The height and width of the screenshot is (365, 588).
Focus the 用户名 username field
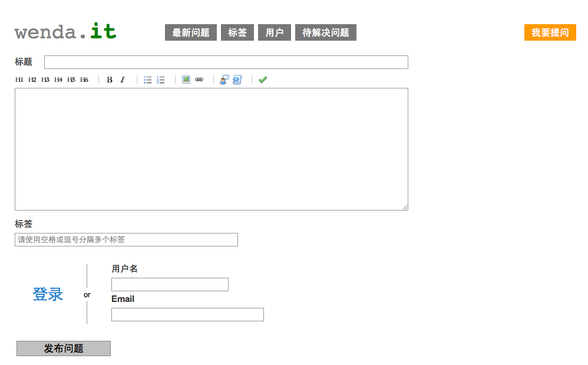(170, 284)
